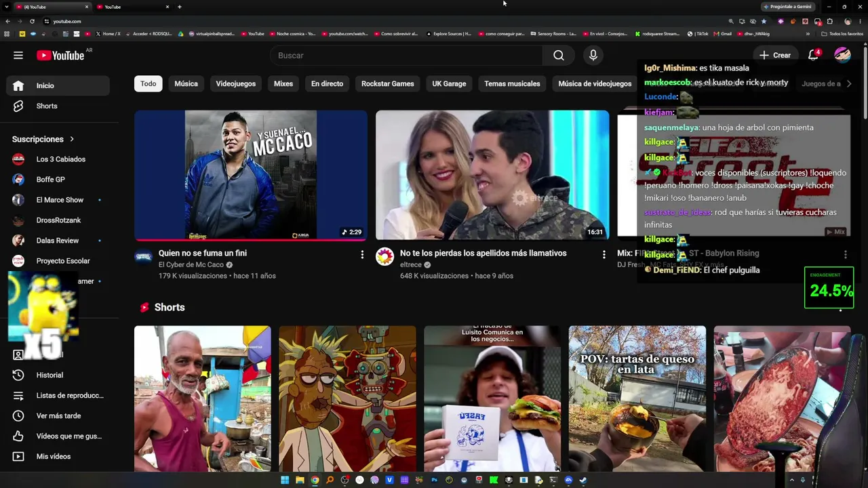Open the 'Todos los favoritos' bookmarks folder
This screenshot has width=868, height=488.
coord(842,34)
